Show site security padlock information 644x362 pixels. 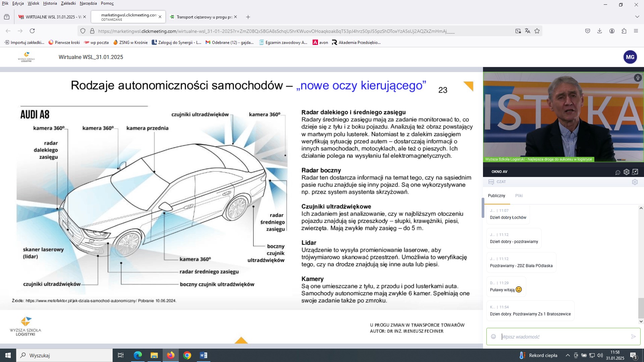(92, 31)
